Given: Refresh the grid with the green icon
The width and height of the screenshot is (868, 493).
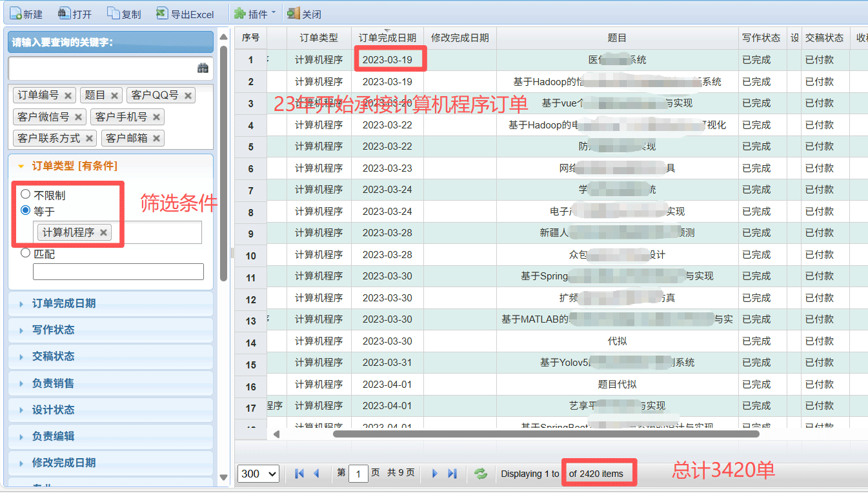Looking at the screenshot, I should 481,474.
